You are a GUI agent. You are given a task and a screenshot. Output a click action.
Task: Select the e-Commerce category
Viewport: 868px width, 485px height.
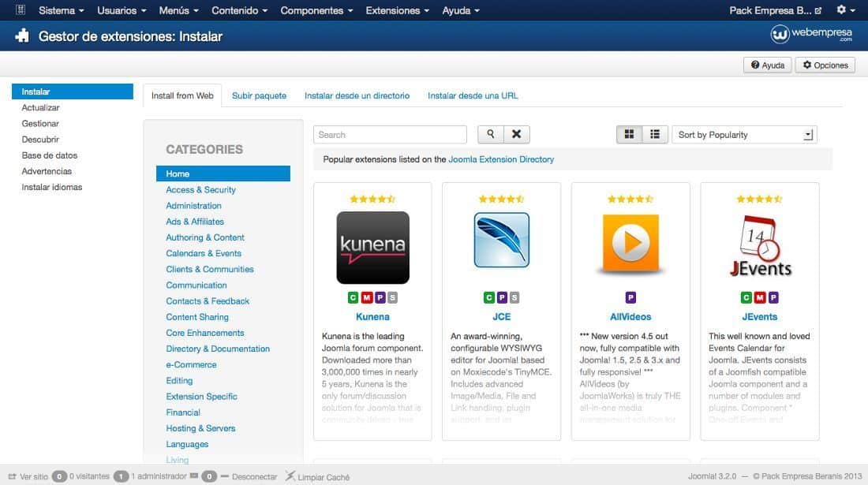pos(191,365)
